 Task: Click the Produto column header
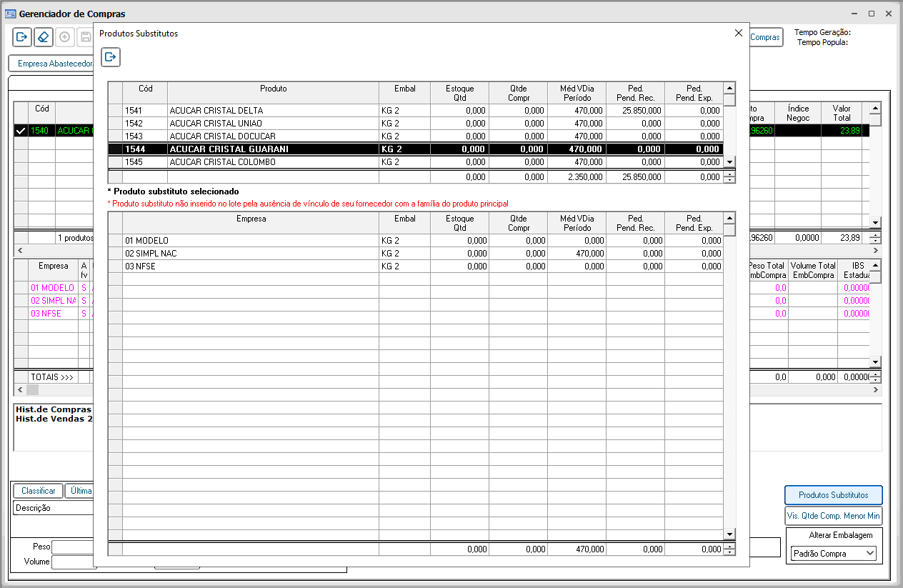click(273, 93)
